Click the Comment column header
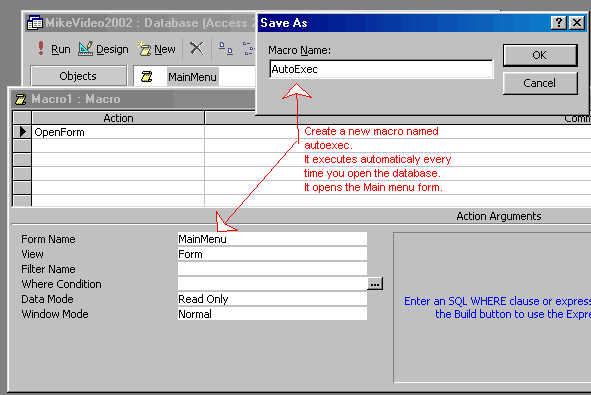Screen dimensions: 591x395 (x=398, y=118)
